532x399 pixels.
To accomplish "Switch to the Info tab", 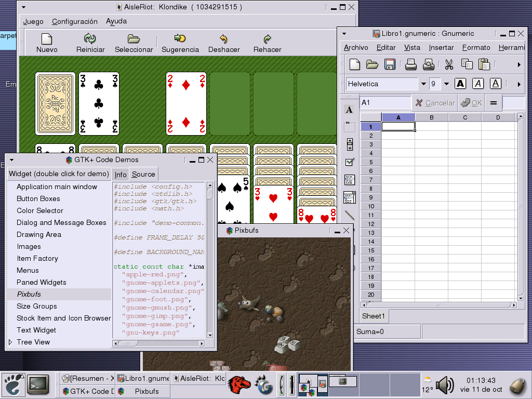I will coord(121,175).
